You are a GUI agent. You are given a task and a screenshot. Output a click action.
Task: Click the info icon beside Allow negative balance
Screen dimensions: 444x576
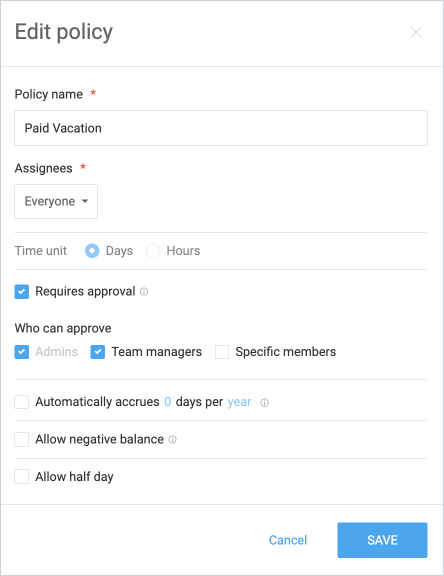click(x=172, y=440)
